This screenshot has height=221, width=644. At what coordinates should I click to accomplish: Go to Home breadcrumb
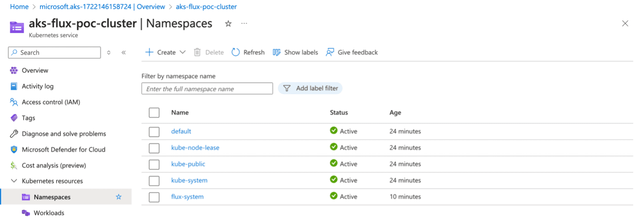click(19, 6)
